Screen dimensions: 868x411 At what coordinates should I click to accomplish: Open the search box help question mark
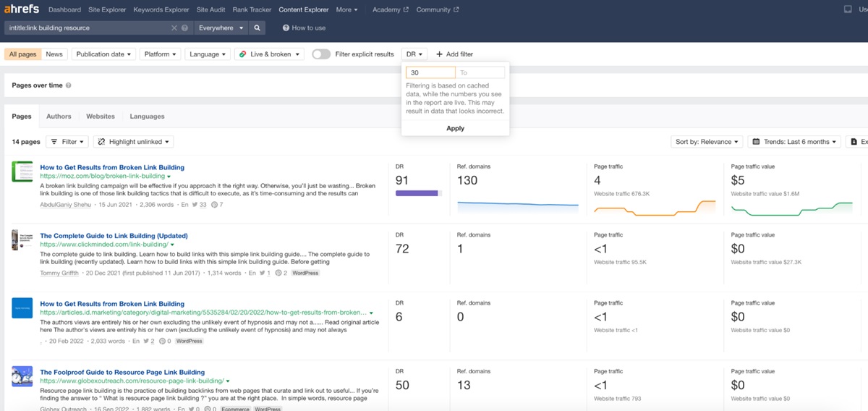pos(185,27)
